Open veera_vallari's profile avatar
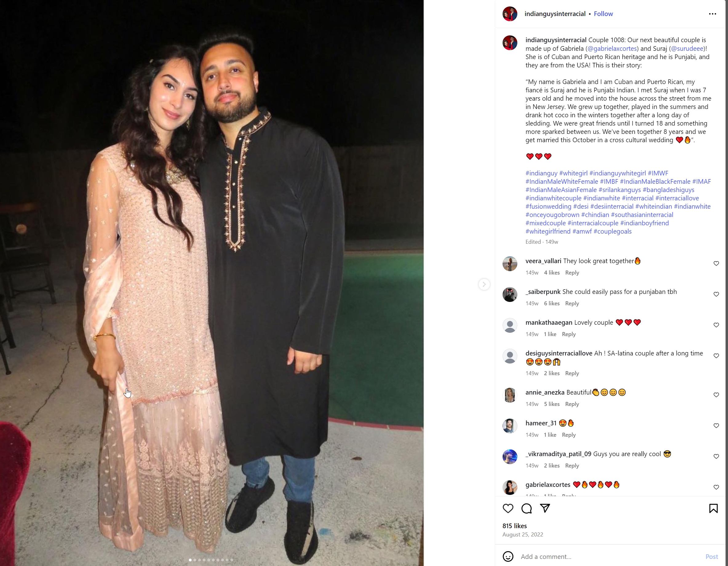The image size is (728, 566). click(510, 264)
